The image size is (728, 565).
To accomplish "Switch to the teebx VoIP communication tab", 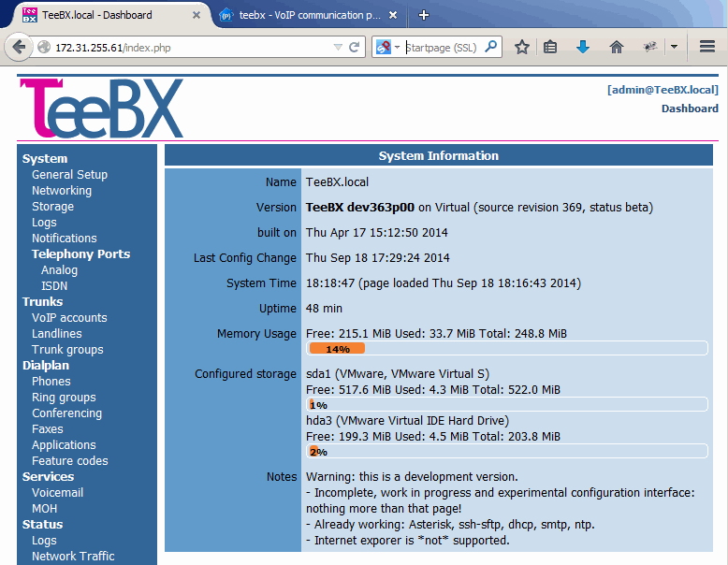I will point(308,15).
